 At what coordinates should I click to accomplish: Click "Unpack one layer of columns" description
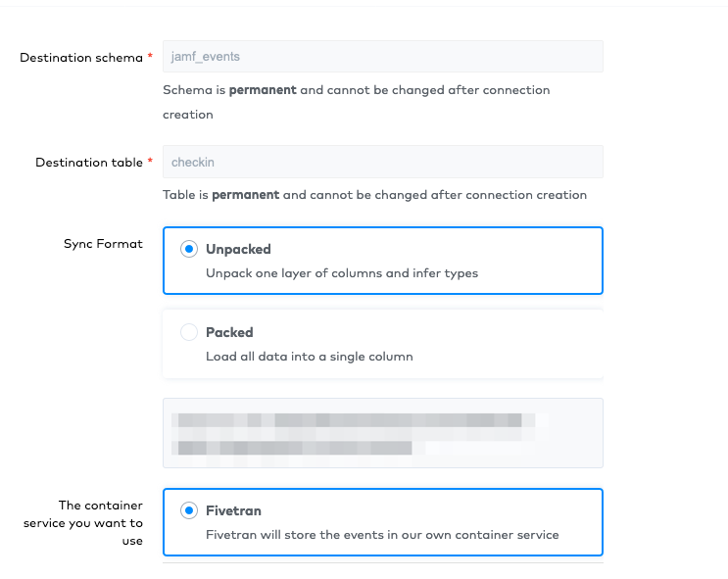tap(342, 273)
